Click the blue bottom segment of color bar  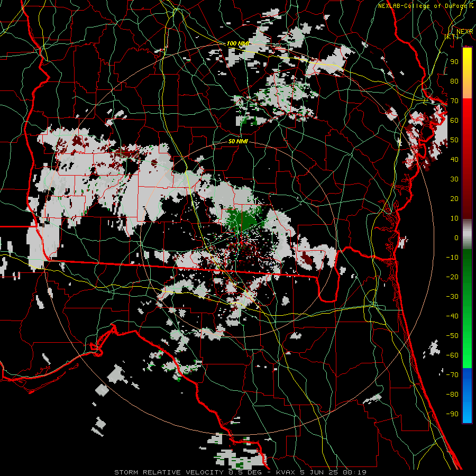coord(467,396)
